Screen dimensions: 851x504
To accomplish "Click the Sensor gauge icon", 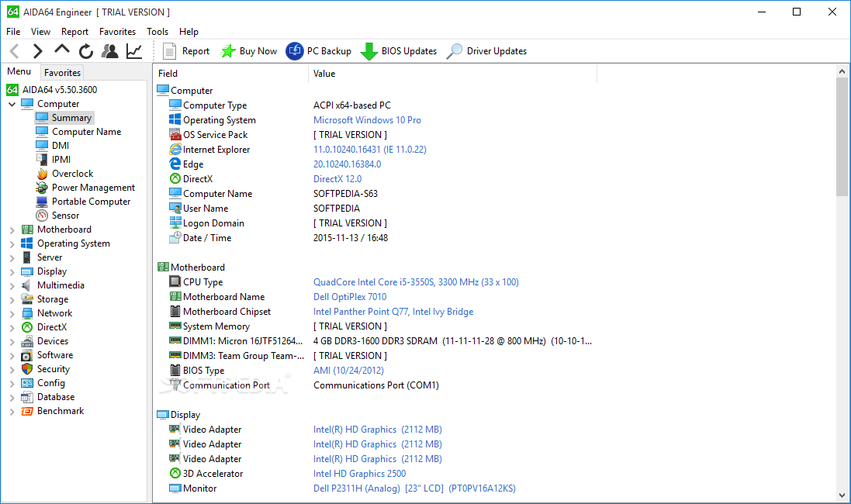I will (x=42, y=216).
